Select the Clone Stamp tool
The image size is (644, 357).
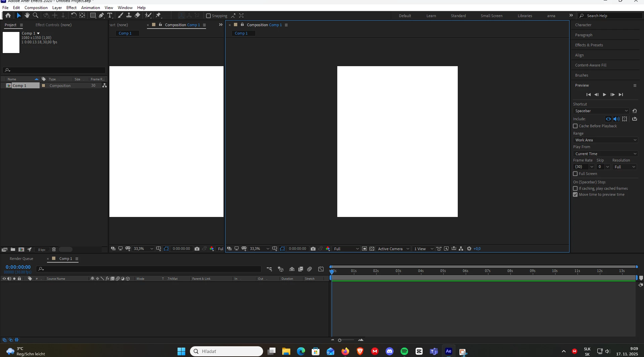[129, 15]
